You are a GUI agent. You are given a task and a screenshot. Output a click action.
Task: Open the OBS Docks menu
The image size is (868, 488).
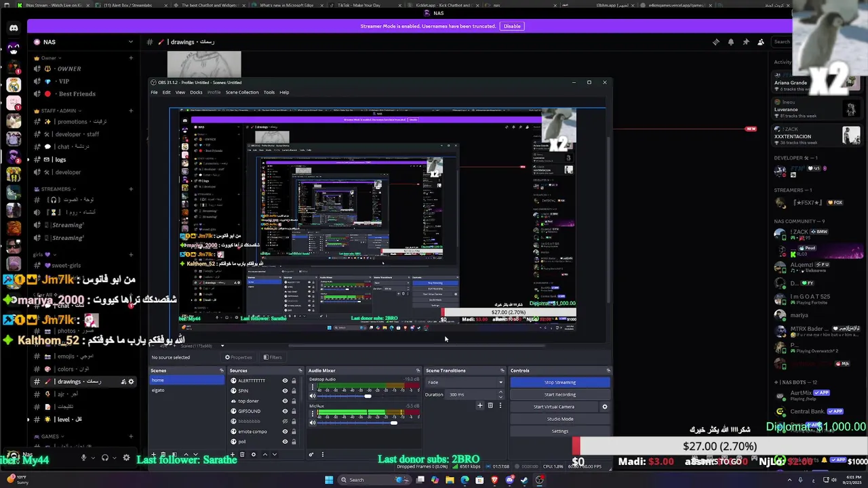[196, 92]
